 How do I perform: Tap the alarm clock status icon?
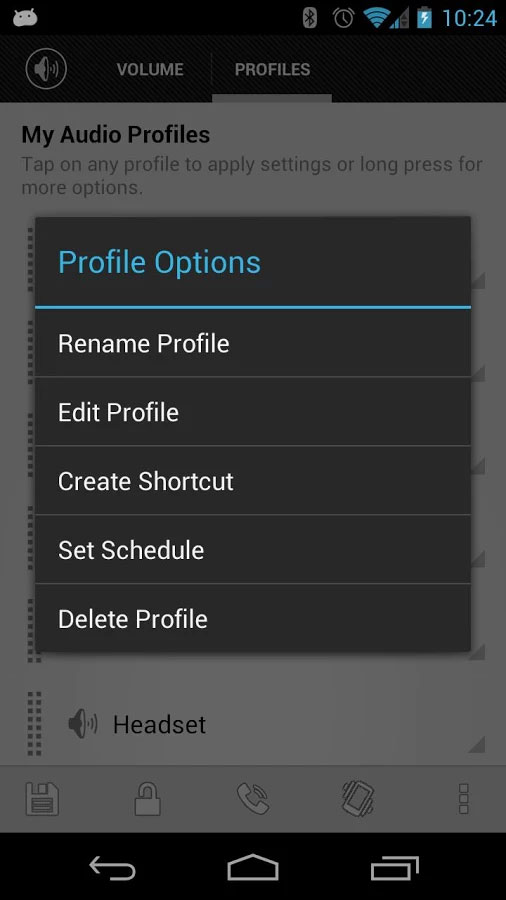pos(343,18)
